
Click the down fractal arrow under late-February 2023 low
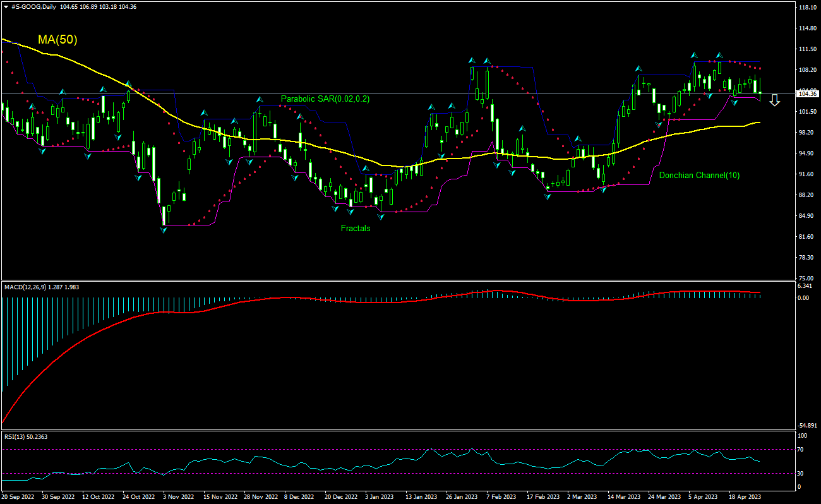click(x=548, y=197)
